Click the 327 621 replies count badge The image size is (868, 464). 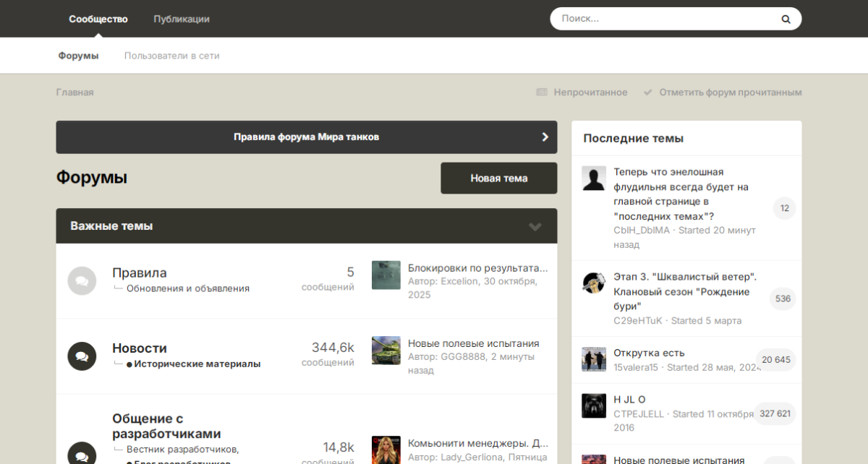(775, 413)
